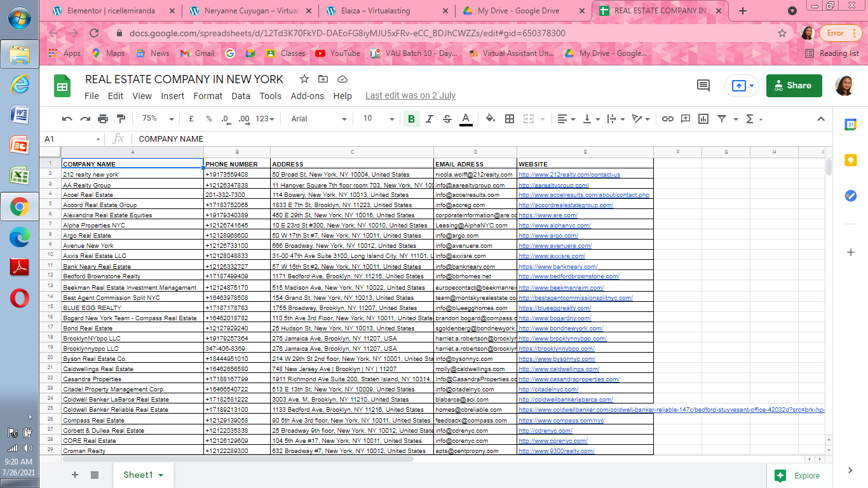The width and height of the screenshot is (868, 488).
Task: Insert comment icon in toolbar
Action: pyautogui.click(x=686, y=119)
